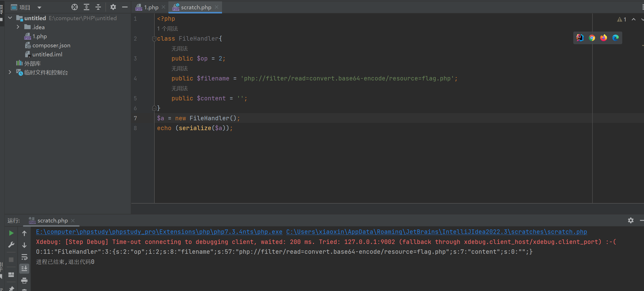The image size is (644, 291).
Task: Click the 进程已结束 exit code line
Action: click(x=65, y=262)
